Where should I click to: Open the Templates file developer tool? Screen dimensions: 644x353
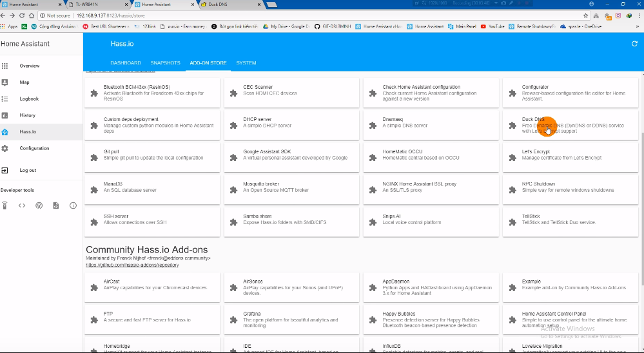pos(56,205)
